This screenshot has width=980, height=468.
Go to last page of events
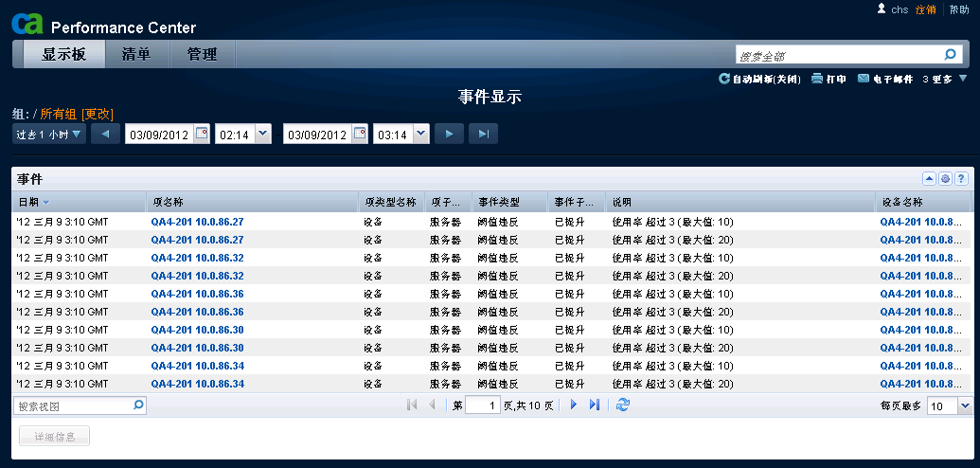(x=595, y=405)
